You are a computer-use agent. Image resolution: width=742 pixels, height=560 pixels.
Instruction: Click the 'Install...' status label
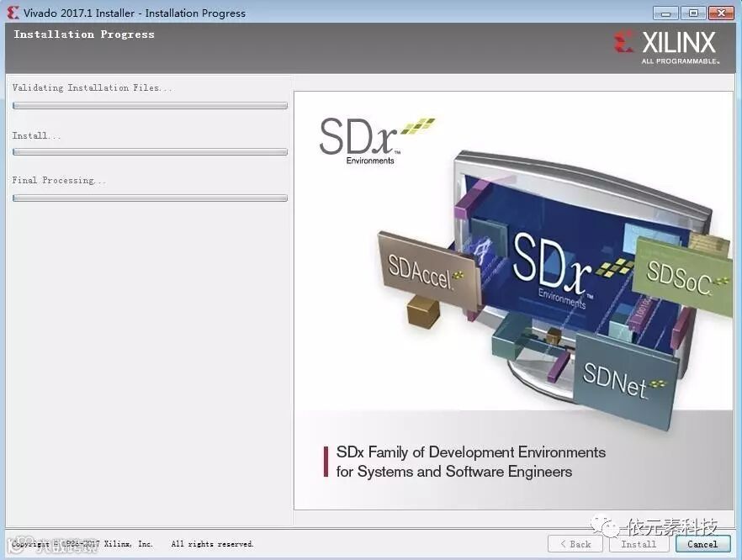36,135
